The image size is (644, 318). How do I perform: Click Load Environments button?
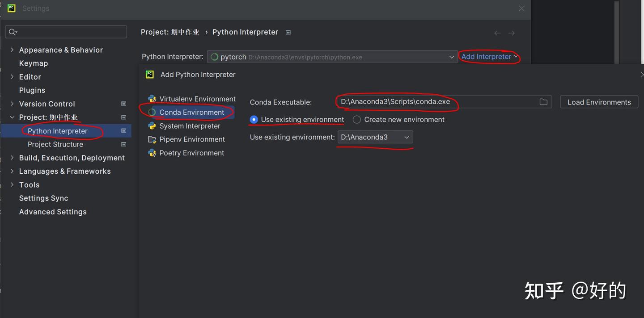pyautogui.click(x=599, y=102)
